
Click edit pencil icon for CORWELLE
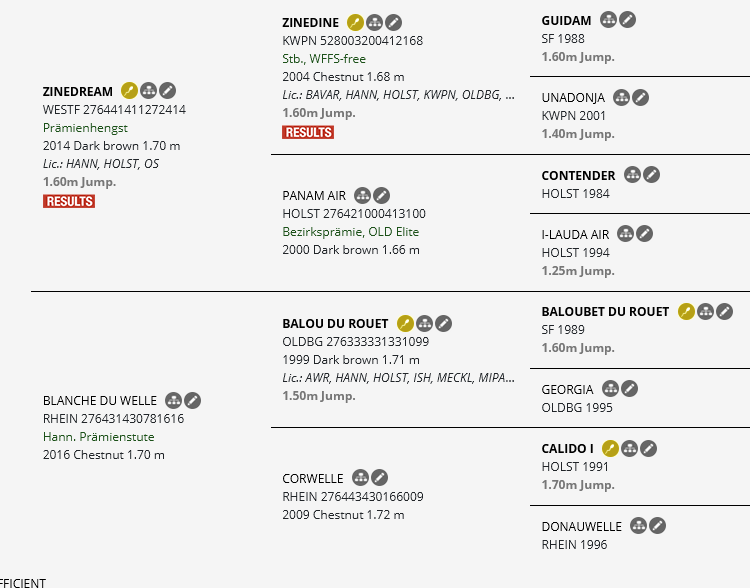379,477
